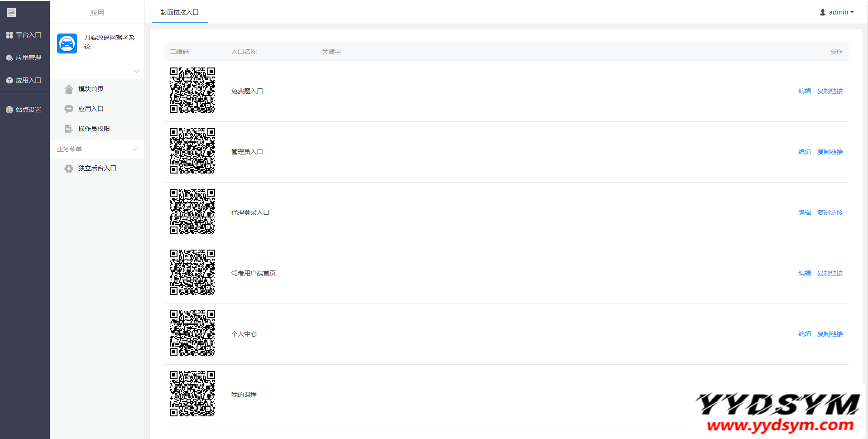
Task: Click the QR code for 管理员入口
Action: (192, 151)
